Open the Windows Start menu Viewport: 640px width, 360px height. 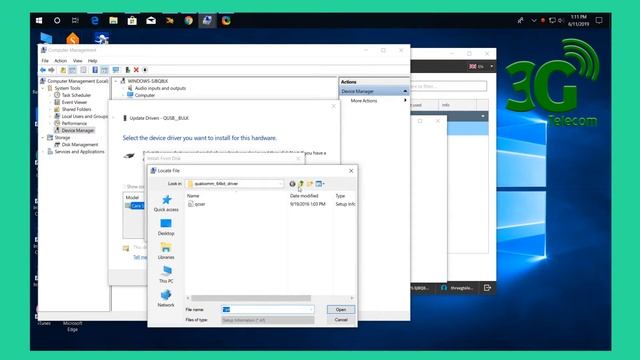pyautogui.click(x=39, y=20)
